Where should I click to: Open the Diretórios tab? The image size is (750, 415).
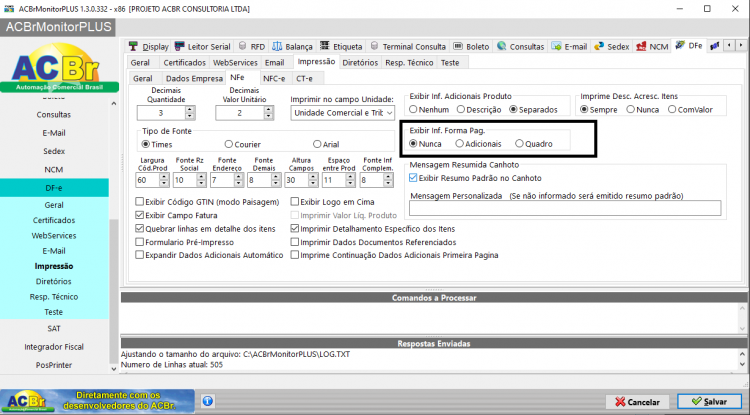(360, 63)
